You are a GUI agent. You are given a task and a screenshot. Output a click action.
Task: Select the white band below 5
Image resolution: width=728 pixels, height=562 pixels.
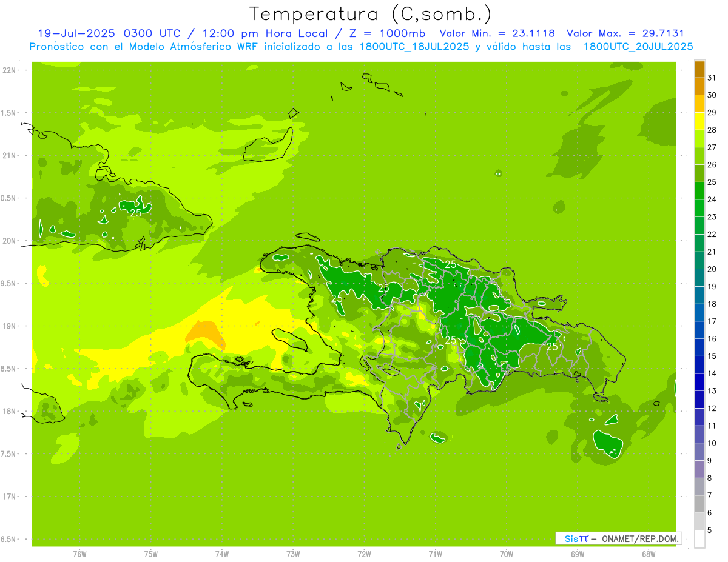tap(699, 539)
